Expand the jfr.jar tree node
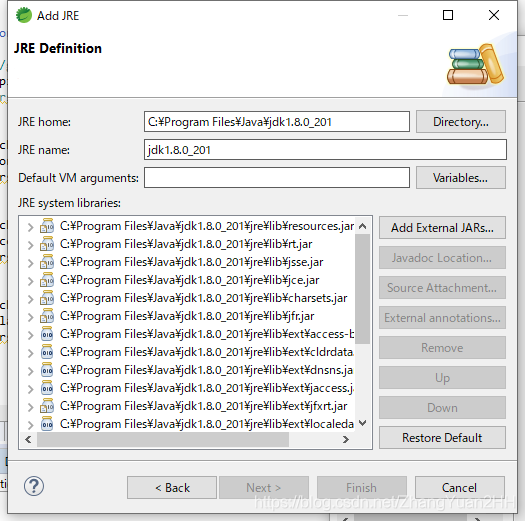Viewport: 525px width, 521px height. click(30, 317)
